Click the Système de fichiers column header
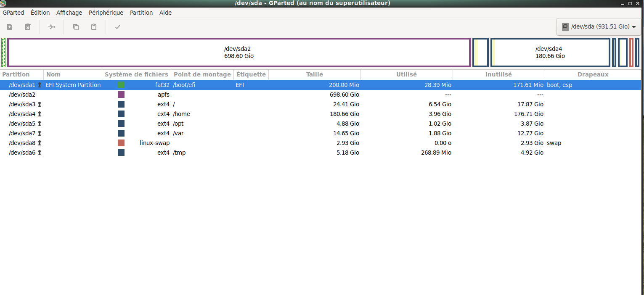644x295 pixels. click(x=137, y=74)
